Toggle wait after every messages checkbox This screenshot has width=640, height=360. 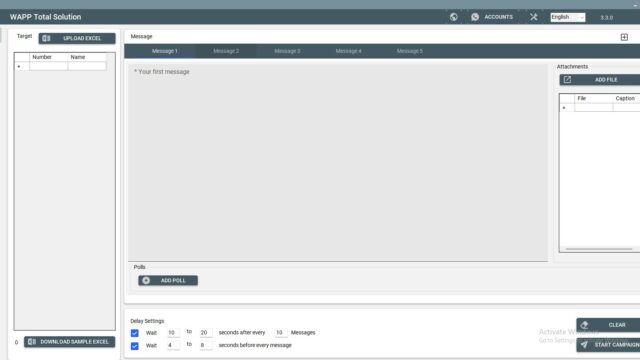pyautogui.click(x=134, y=333)
